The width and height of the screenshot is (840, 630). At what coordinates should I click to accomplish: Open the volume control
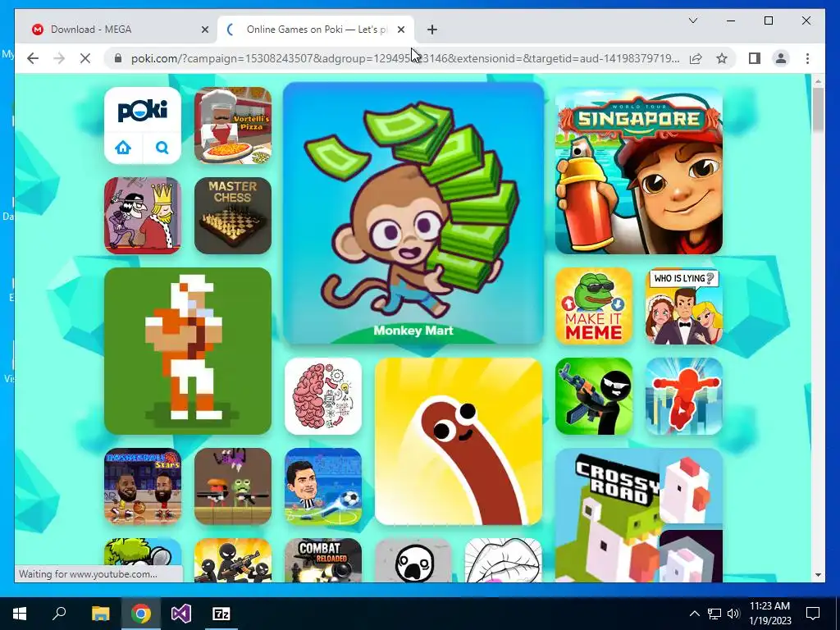tap(733, 614)
